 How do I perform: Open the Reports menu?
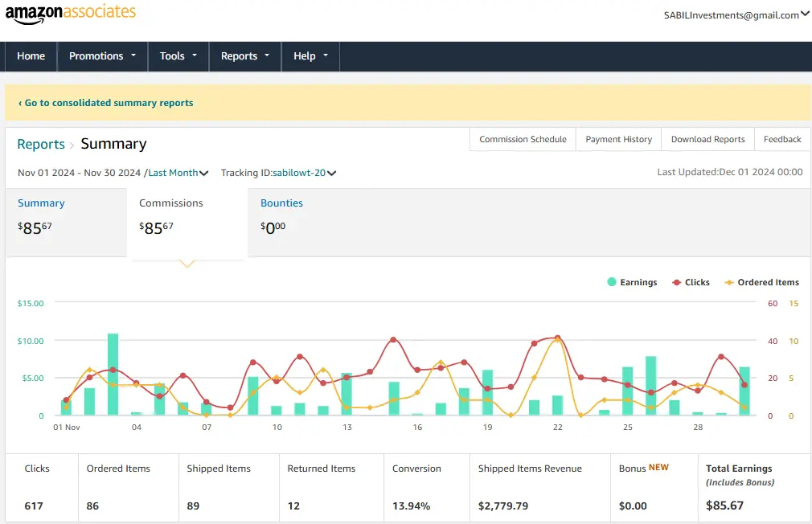(x=245, y=56)
